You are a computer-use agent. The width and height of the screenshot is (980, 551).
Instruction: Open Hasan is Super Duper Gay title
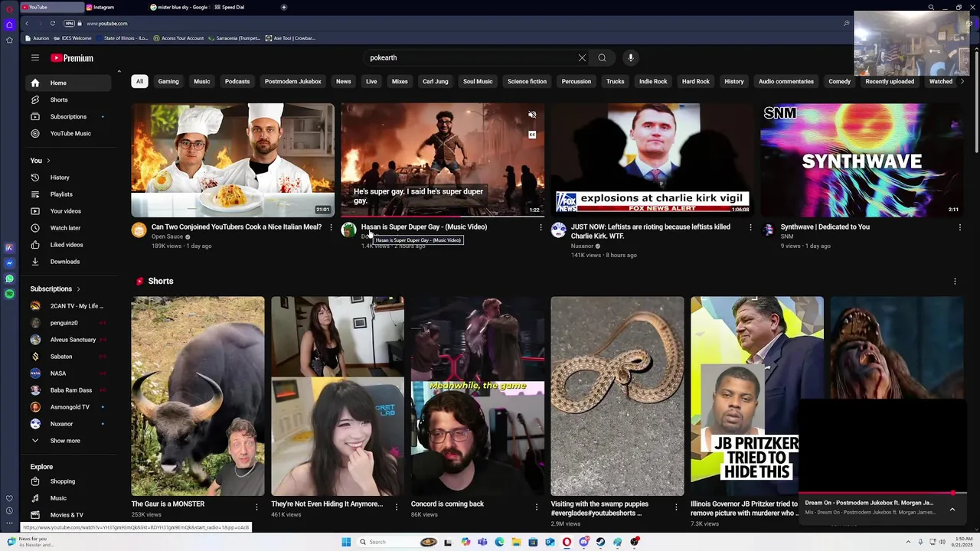(x=423, y=227)
